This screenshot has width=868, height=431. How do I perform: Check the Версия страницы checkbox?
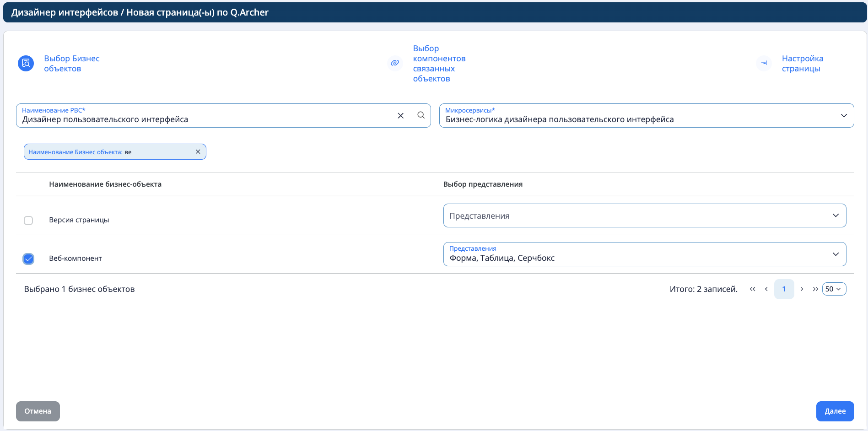[x=28, y=221]
